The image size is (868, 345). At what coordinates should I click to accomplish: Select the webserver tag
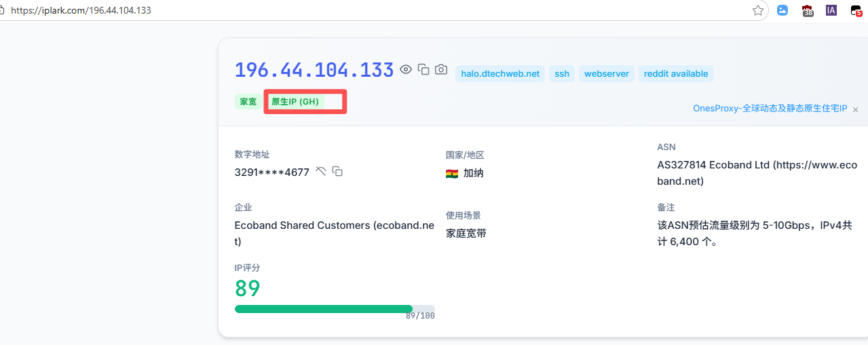click(x=607, y=74)
